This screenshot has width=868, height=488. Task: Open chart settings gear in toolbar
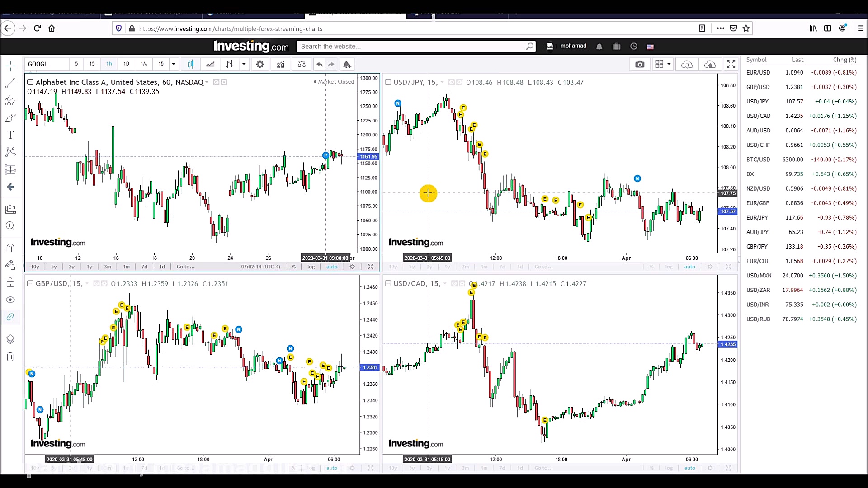(x=260, y=64)
